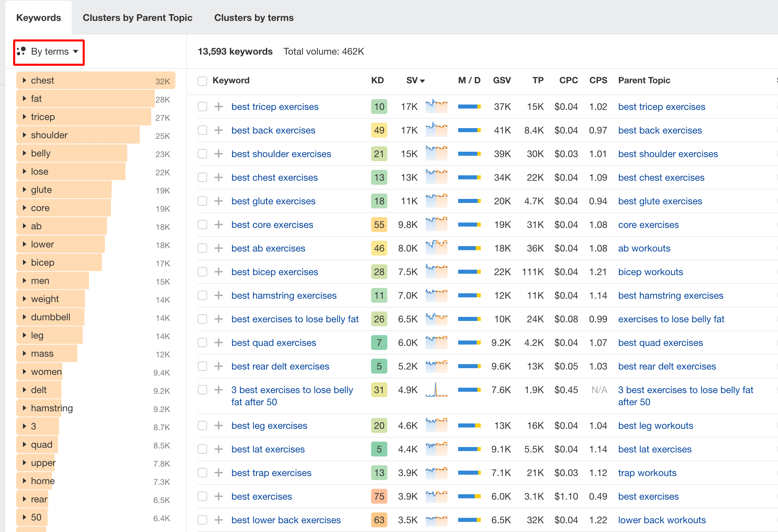The width and height of the screenshot is (778, 532).
Task: Click M/D bar for best tricep exercises
Action: click(469, 107)
